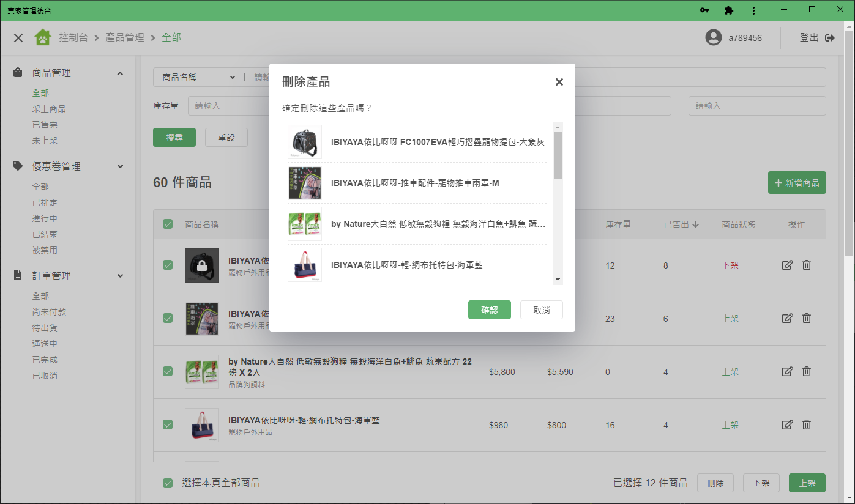This screenshot has height=504, width=855.
Task: Open 尚未付款 orders
Action: point(49,312)
